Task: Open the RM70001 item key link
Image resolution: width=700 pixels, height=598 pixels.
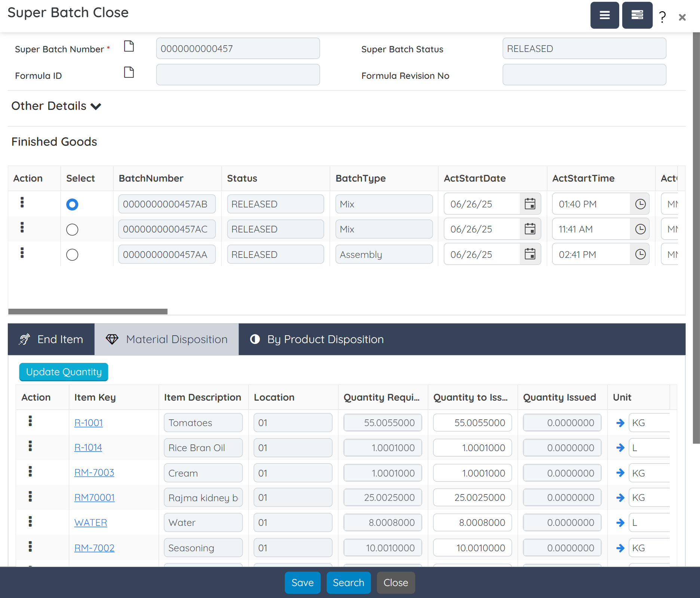Action: [95, 497]
